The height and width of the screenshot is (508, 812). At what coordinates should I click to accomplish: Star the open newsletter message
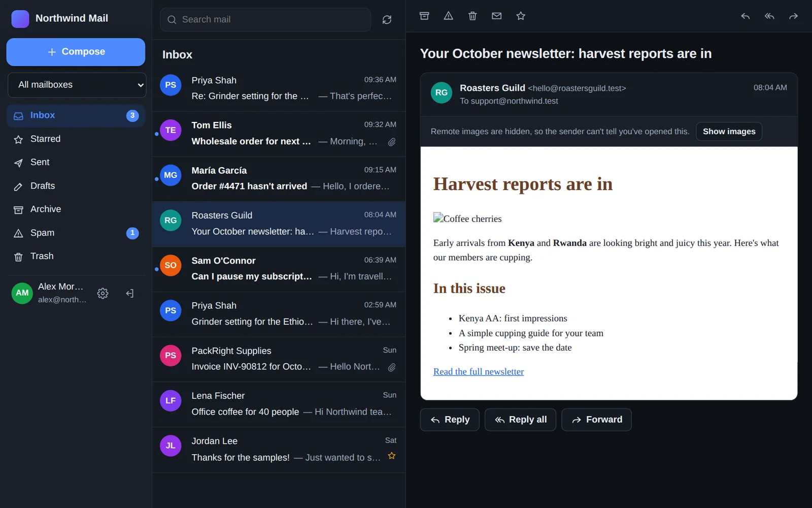[521, 16]
